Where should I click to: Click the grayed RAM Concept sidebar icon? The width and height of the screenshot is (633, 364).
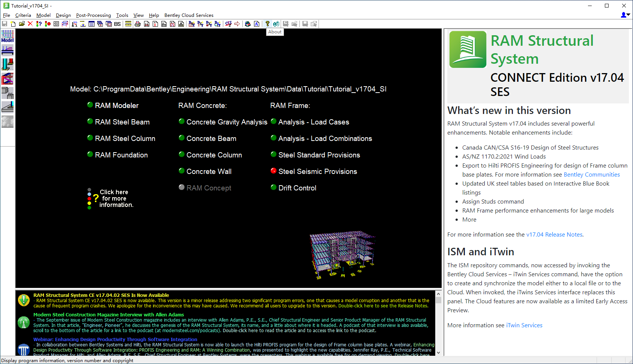[8, 121]
